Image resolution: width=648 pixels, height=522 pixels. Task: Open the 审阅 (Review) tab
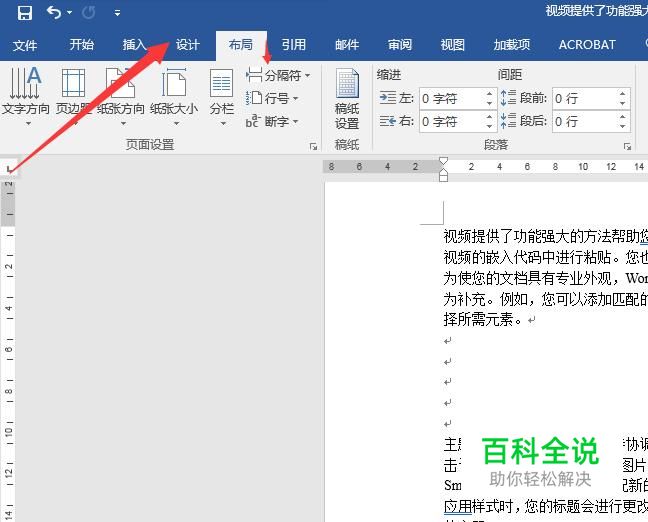[400, 45]
